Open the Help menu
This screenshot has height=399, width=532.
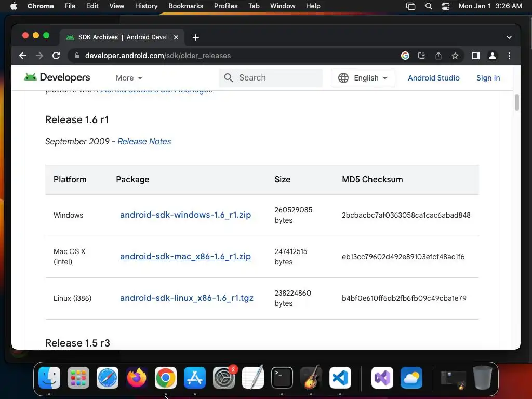(x=313, y=6)
